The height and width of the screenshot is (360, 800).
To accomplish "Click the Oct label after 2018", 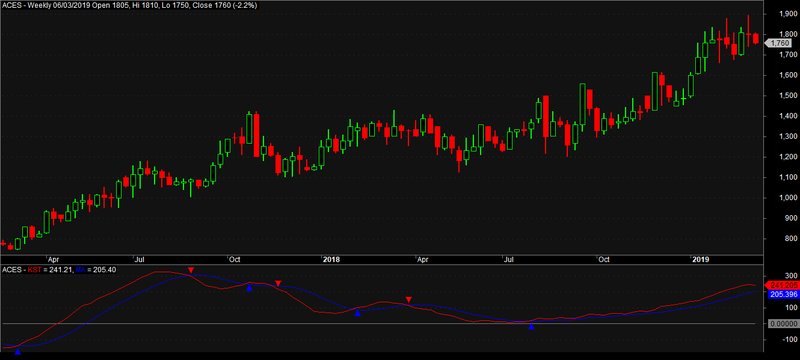I will (x=605, y=260).
